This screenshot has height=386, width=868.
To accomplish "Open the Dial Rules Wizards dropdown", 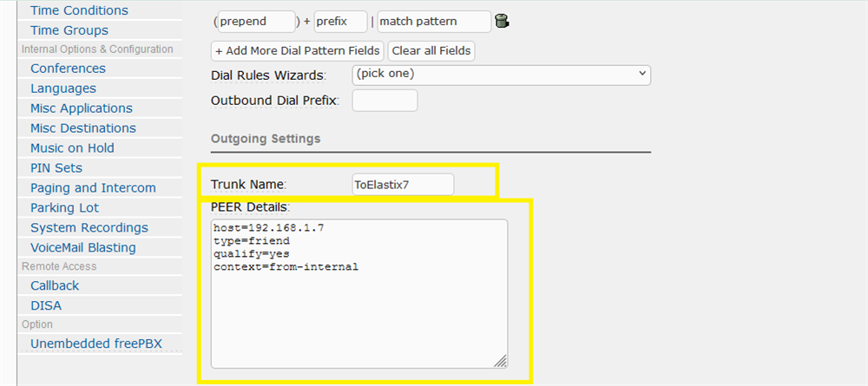I will pos(501,75).
